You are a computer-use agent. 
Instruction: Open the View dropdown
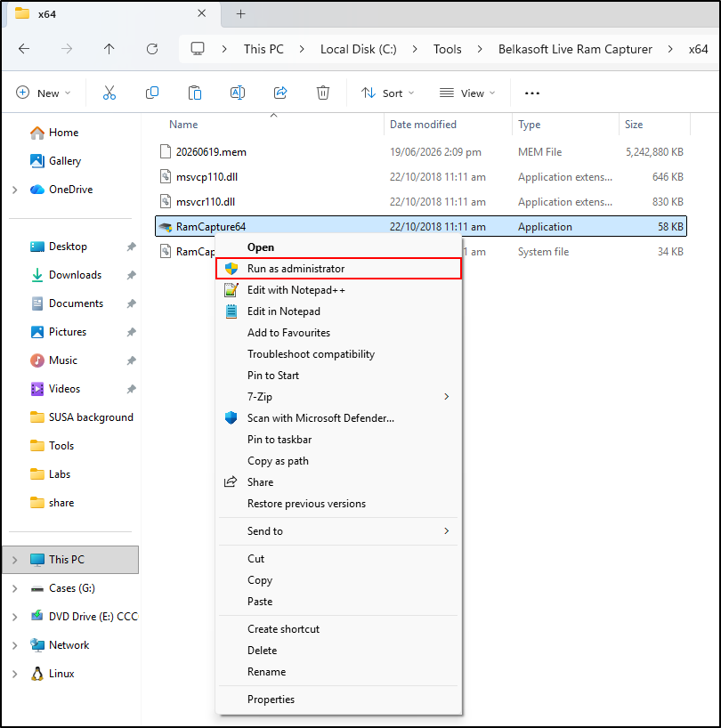pos(467,93)
